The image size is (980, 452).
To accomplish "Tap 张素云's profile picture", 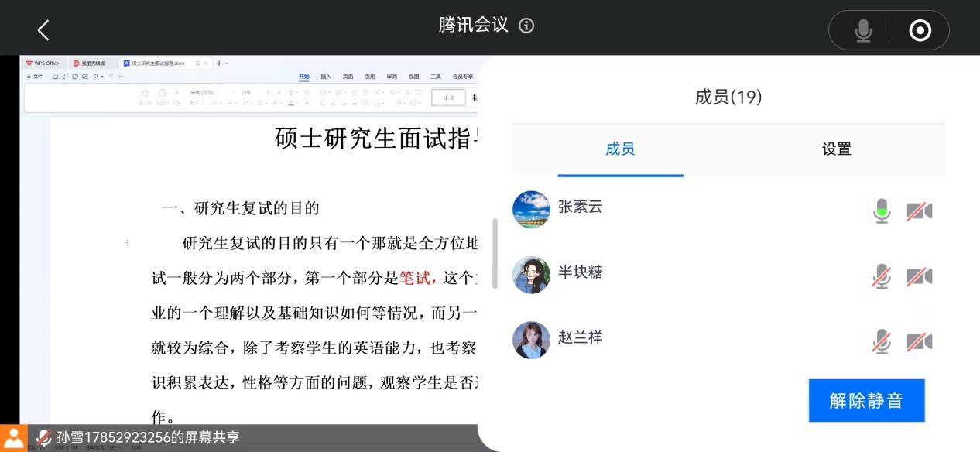I will [x=531, y=210].
